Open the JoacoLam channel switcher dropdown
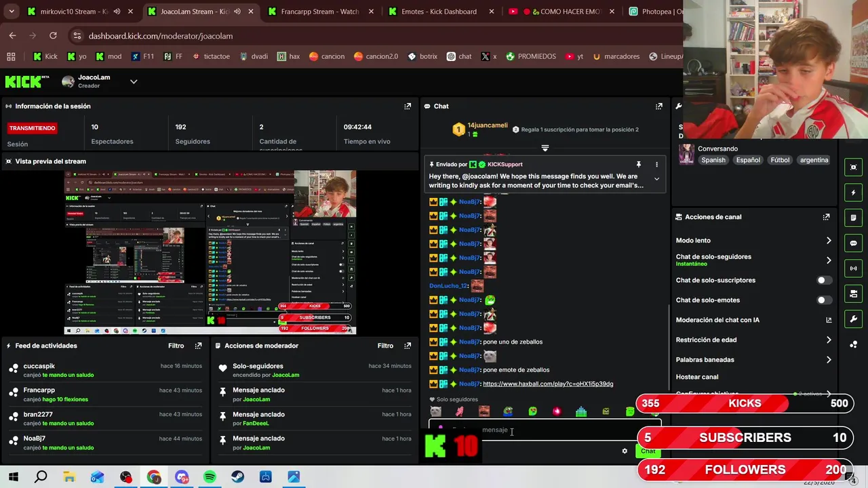 [x=134, y=81]
